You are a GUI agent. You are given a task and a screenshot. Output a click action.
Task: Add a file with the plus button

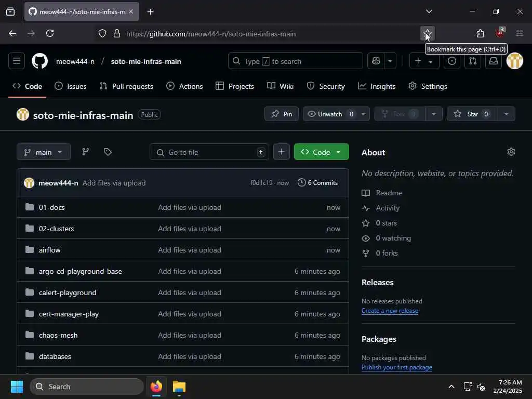coord(281,152)
